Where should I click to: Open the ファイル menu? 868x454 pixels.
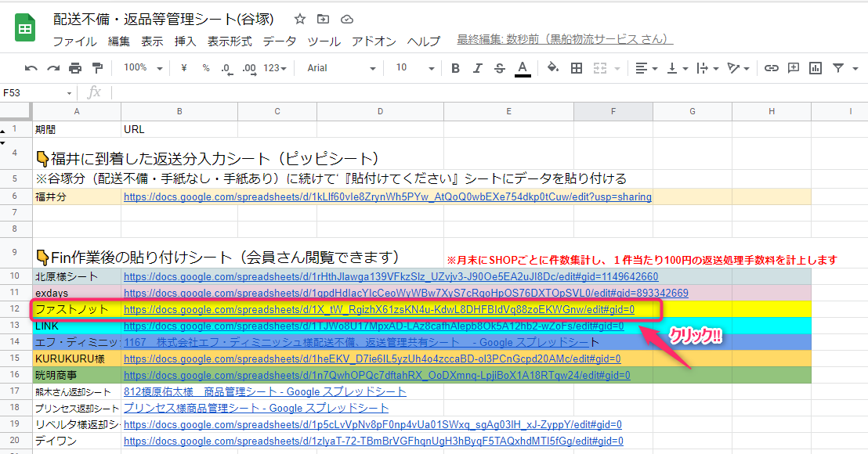tap(74, 41)
